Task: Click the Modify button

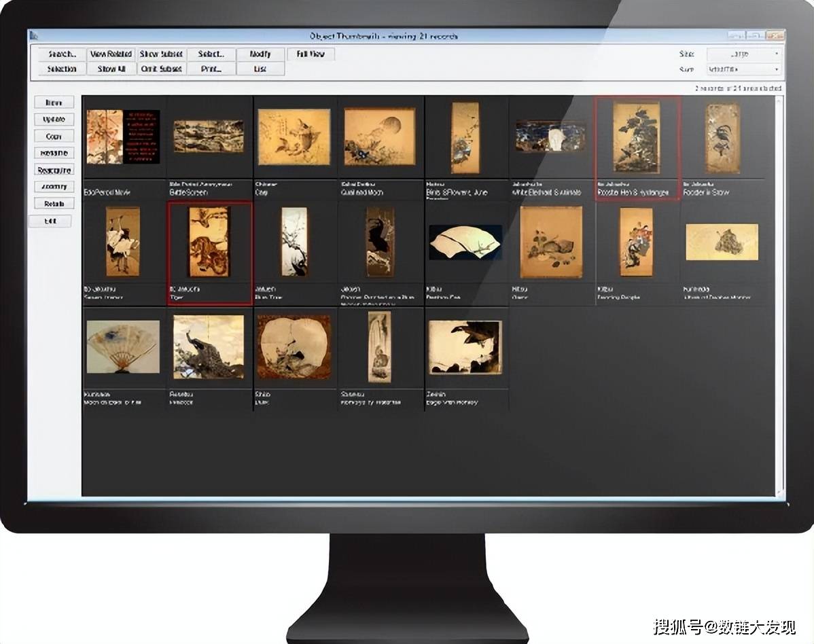Action: (x=260, y=54)
